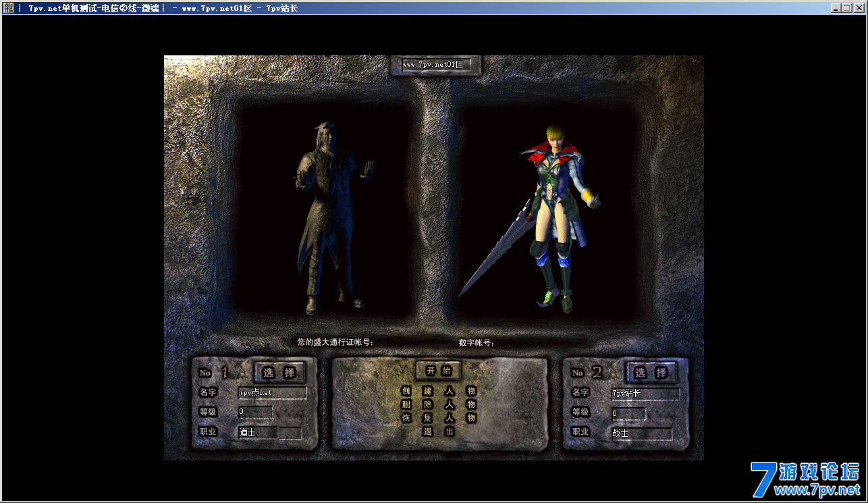Click the No 2 slot number label
Screen dimensions: 868x503
coord(587,373)
